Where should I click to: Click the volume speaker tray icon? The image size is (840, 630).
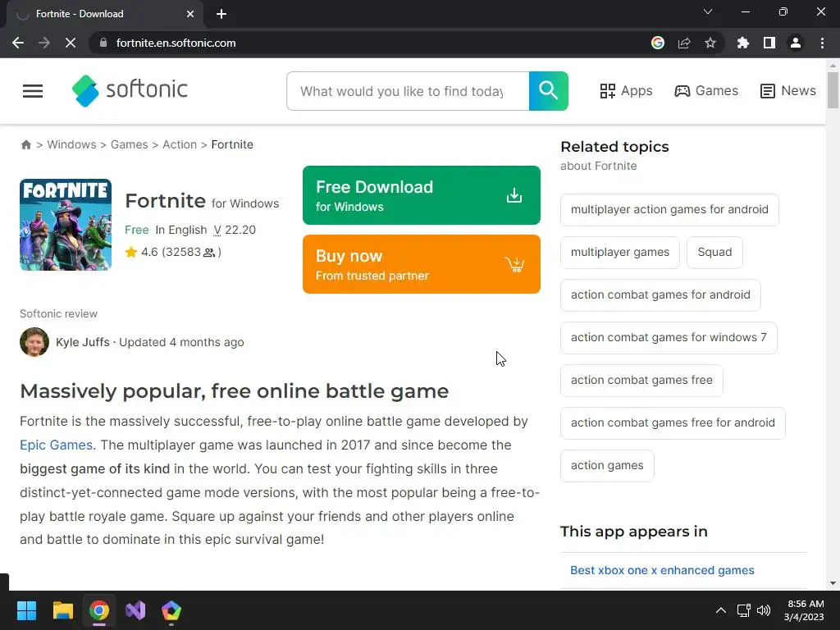764,610
